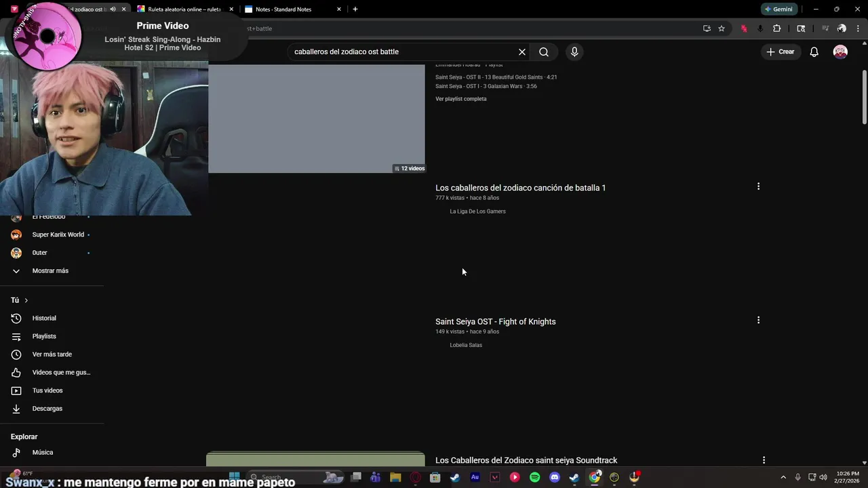Close the Ruleta aleatoria online tab
The width and height of the screenshot is (868, 488).
coord(231,9)
